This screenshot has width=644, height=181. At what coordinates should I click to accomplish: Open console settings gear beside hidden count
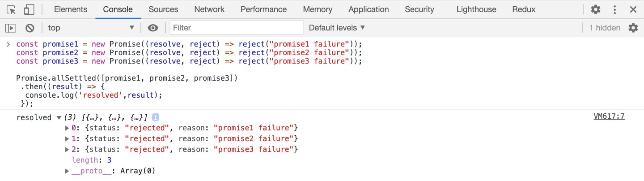click(x=633, y=28)
